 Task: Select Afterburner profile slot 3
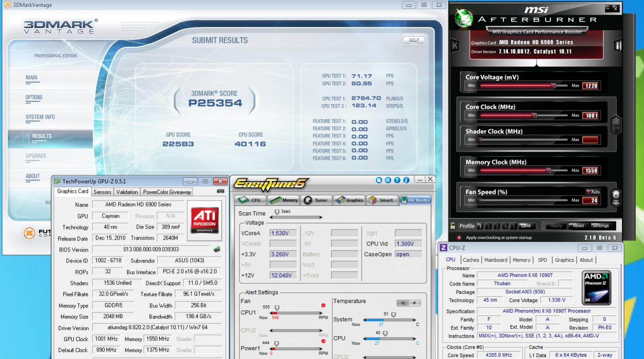497,225
